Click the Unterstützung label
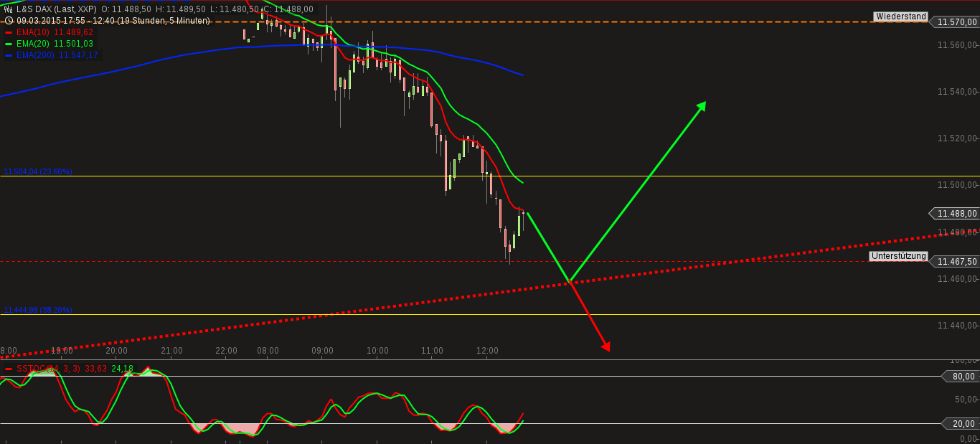 click(x=897, y=257)
